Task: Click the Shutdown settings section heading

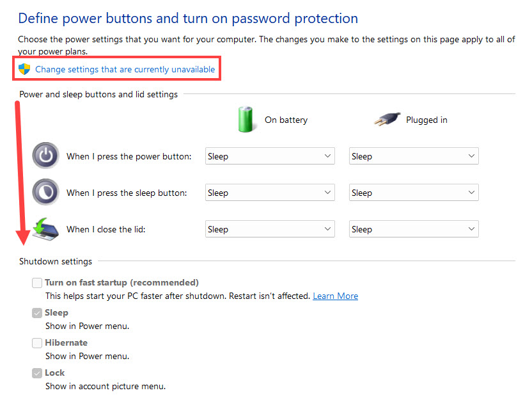Action: 56,261
